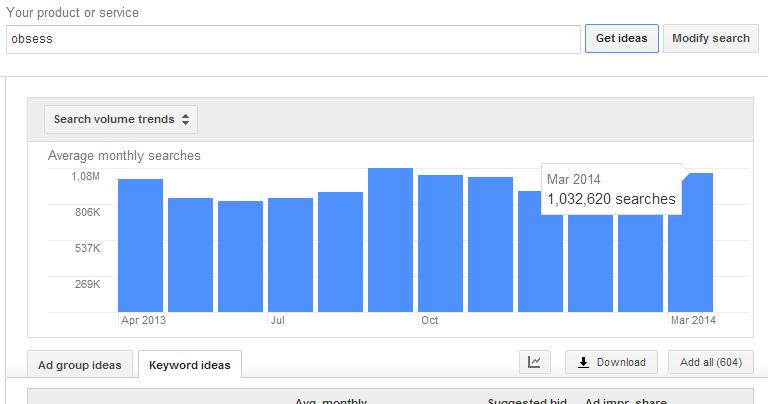
Task: Switch to the Ad group ideas tab
Action: pos(80,365)
